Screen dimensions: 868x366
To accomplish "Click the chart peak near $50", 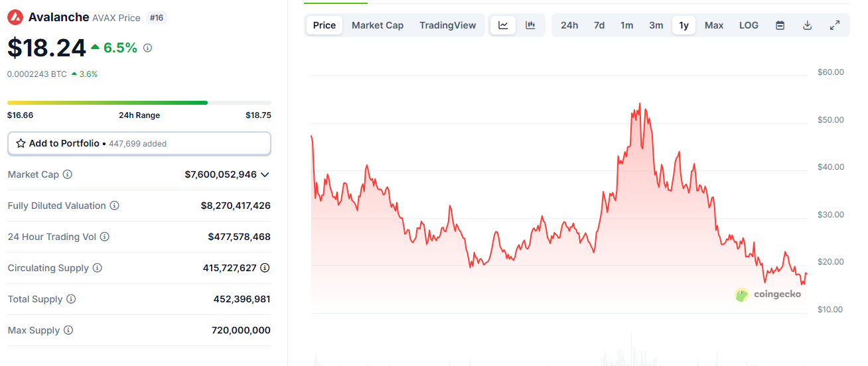I will coord(639,104).
